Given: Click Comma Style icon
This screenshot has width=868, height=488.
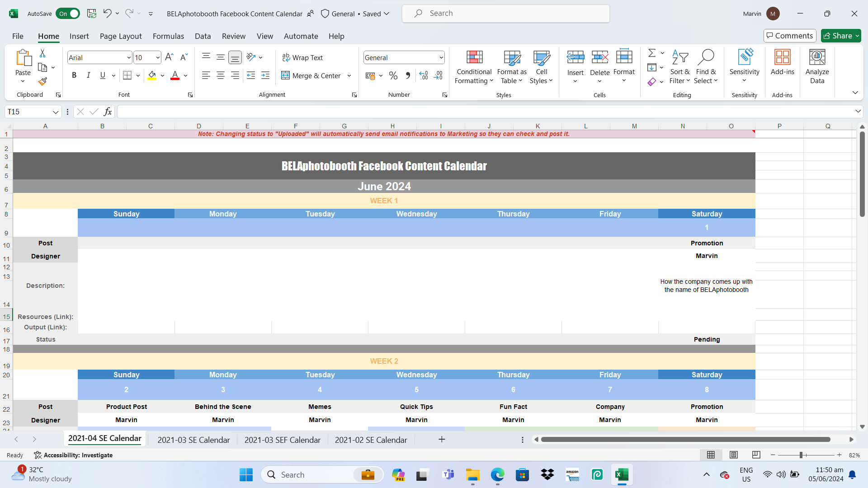Looking at the screenshot, I should tap(408, 75).
